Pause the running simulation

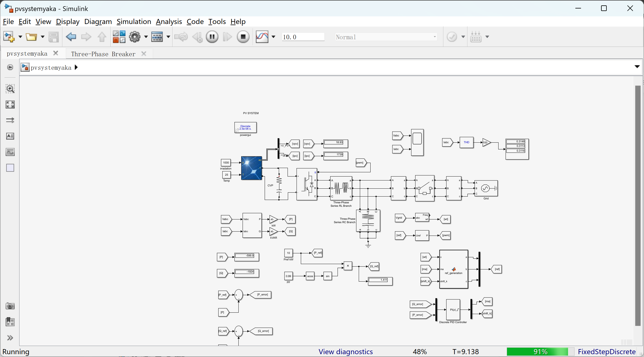coord(212,37)
